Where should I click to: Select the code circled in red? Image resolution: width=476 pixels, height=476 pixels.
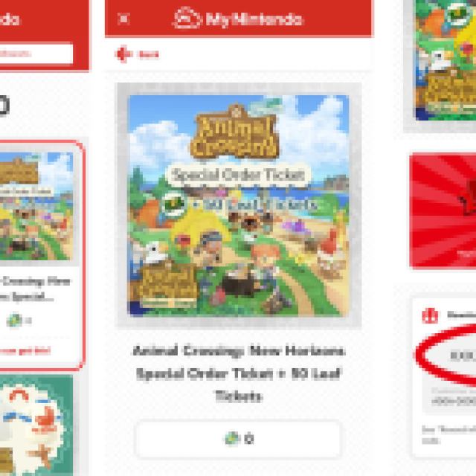pyautogui.click(x=463, y=356)
